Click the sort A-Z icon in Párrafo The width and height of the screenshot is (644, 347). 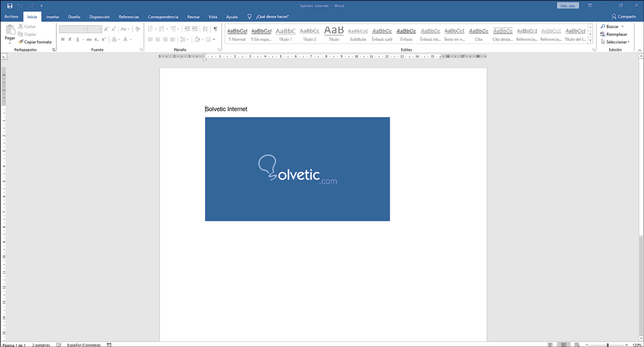tap(206, 29)
